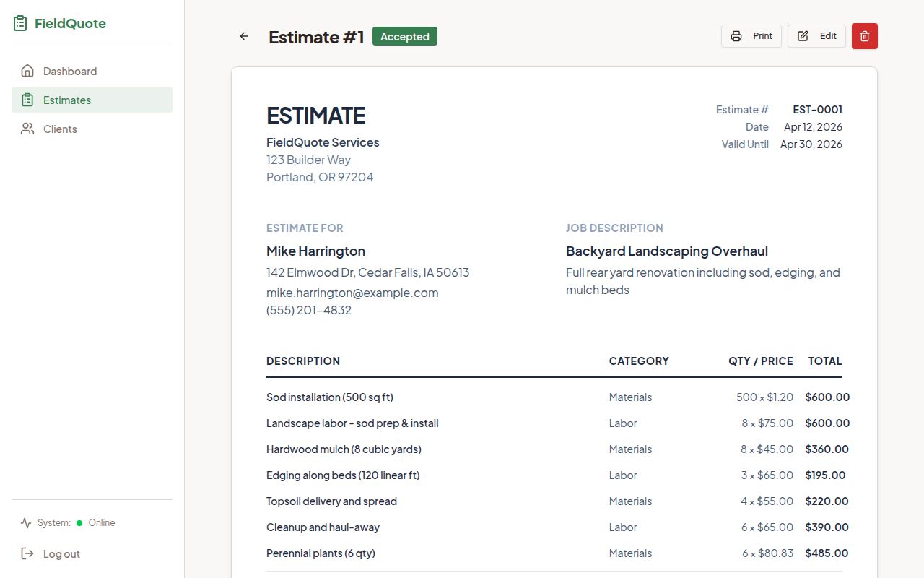
Task: Select the Dashboard home icon
Action: pos(27,71)
